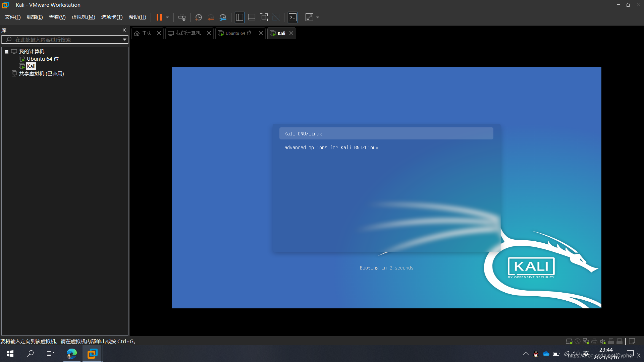Select Kali in the library tree
The image size is (644, 362).
[x=31, y=66]
